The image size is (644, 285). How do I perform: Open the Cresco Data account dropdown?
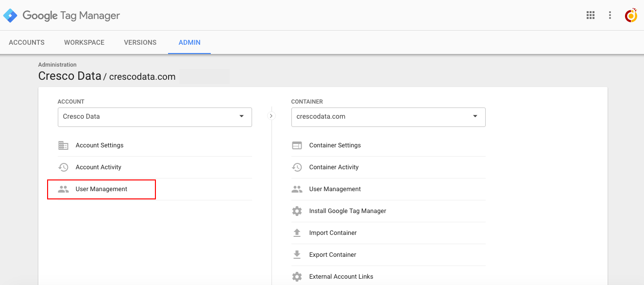point(155,117)
